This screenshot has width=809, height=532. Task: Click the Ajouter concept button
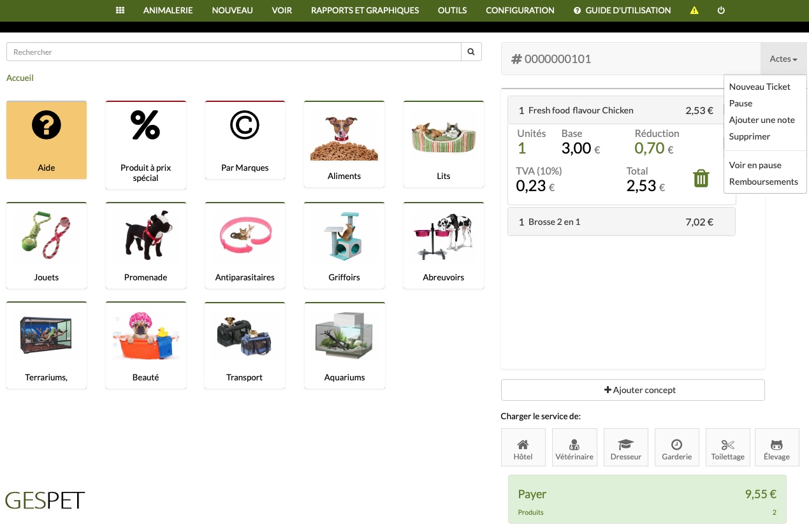pyautogui.click(x=632, y=390)
